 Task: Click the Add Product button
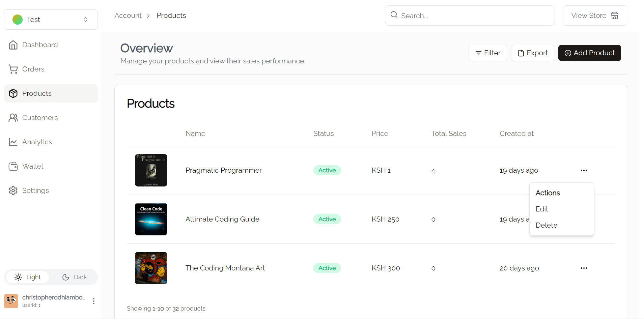[589, 53]
